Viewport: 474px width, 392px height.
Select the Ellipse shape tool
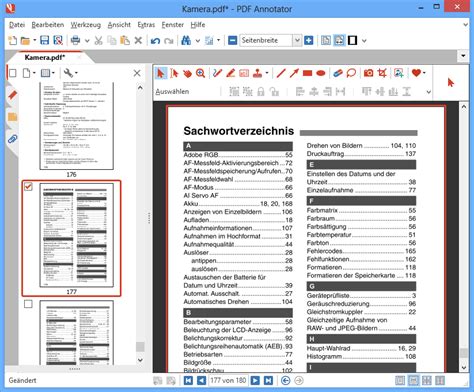point(321,73)
